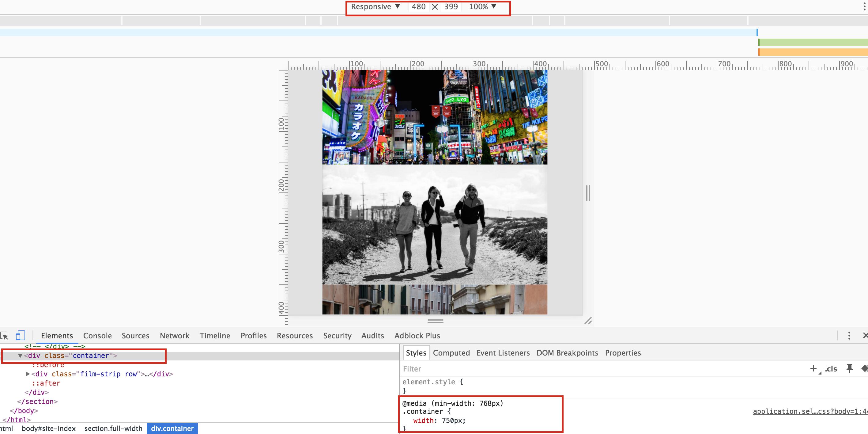Screen dimensions: 868x434
Task: Select the Adblock Plus panel
Action: 417,336
